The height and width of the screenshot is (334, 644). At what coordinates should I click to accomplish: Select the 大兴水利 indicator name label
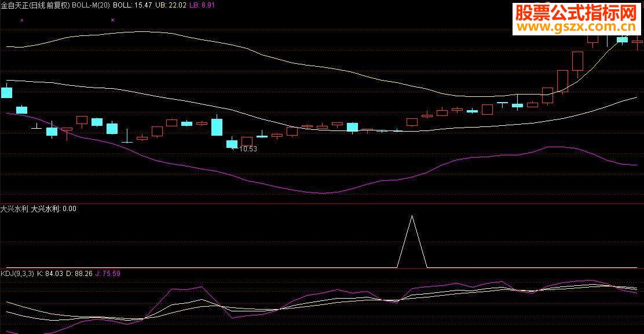point(14,209)
